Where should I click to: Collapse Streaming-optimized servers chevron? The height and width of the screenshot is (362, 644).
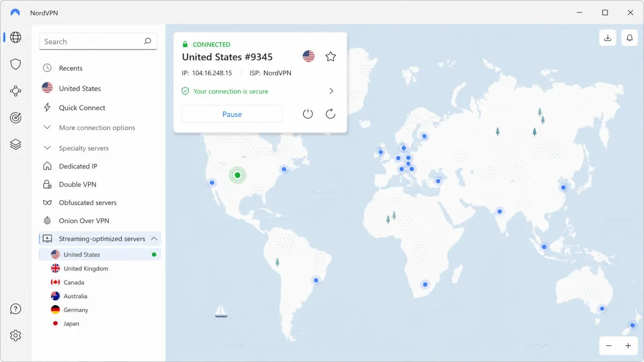pos(154,239)
